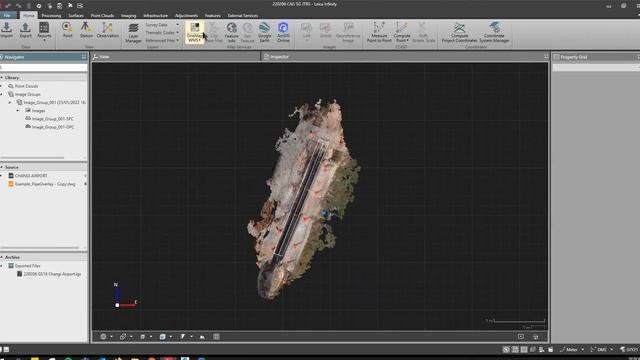
Task: Click the 3D cube view icon in view toolbar
Action: tap(162, 337)
